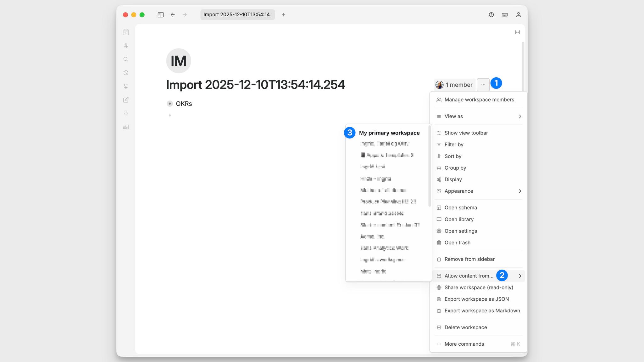The image size is (644, 362).
Task: Open a new tab with plus icon
Action: [x=283, y=15]
